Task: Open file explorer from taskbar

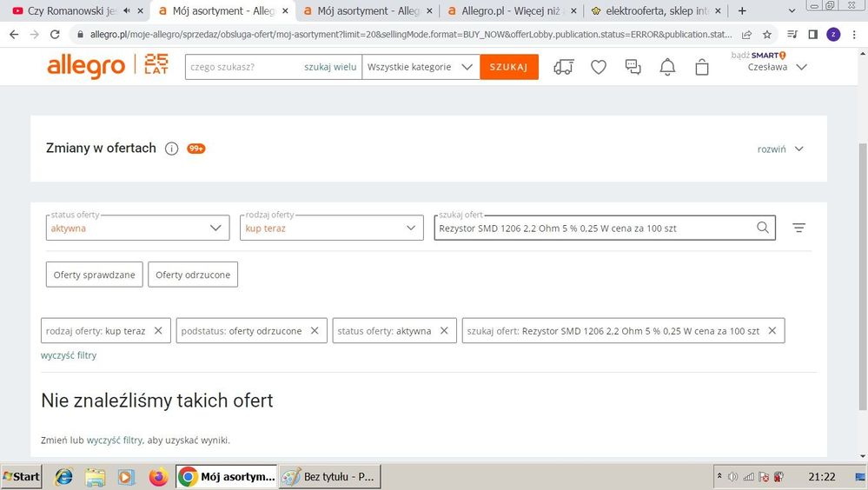Action: tap(96, 477)
